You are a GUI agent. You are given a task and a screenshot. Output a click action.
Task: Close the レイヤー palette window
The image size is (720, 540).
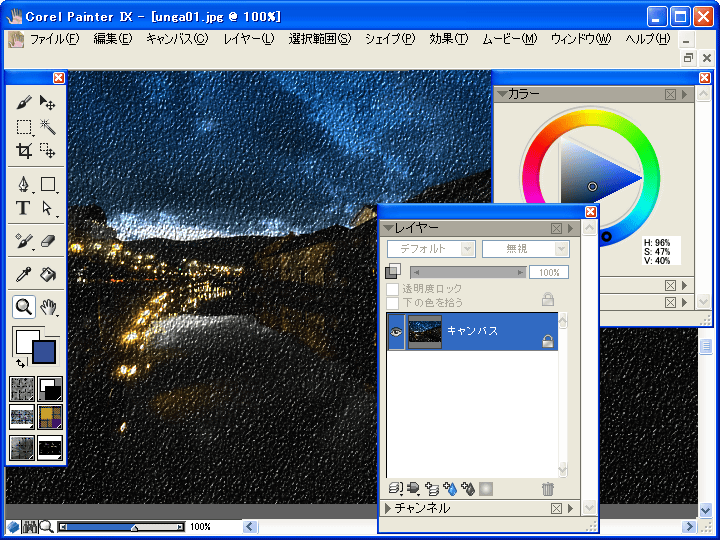click(x=591, y=212)
